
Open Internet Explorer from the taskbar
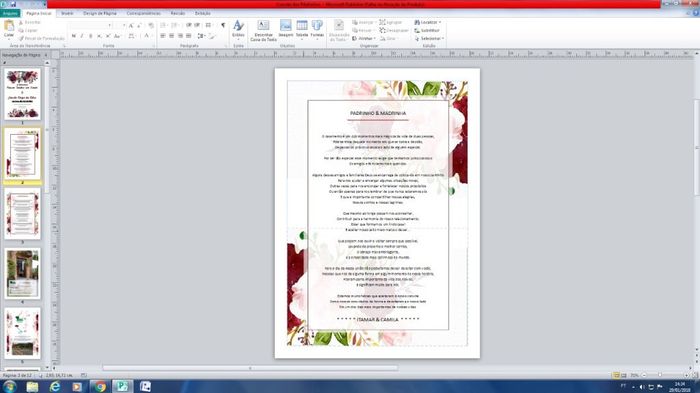(54, 386)
